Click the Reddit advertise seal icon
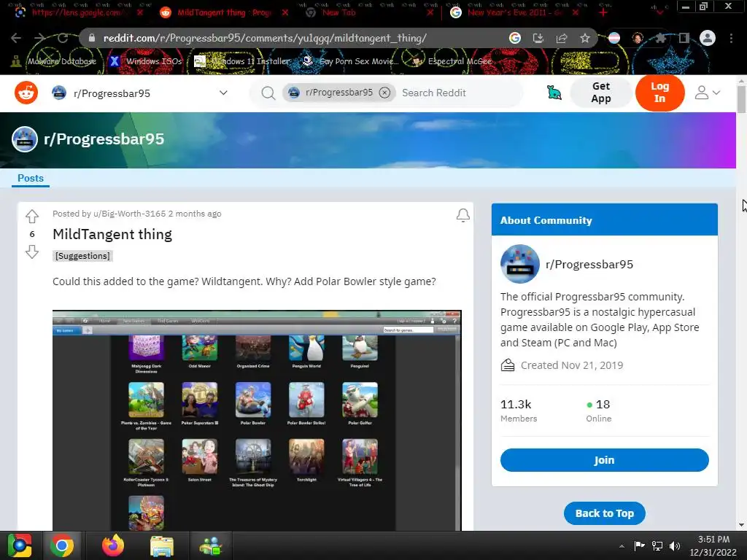This screenshot has height=560, width=747. pos(554,93)
